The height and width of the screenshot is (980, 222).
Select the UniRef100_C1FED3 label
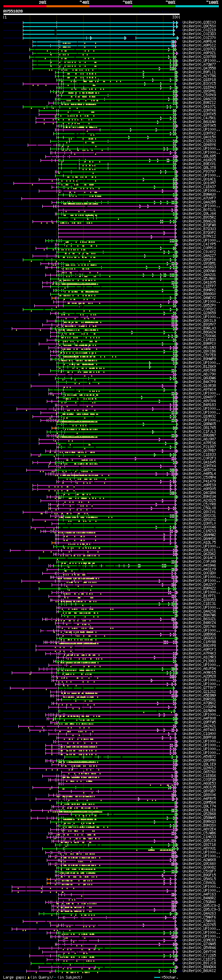(x=199, y=340)
